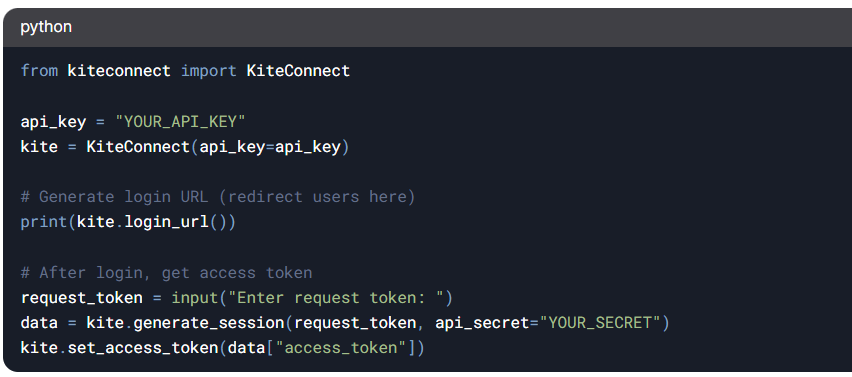Click the "YOUR_SECRET" string literal
The image size is (852, 377).
point(600,323)
